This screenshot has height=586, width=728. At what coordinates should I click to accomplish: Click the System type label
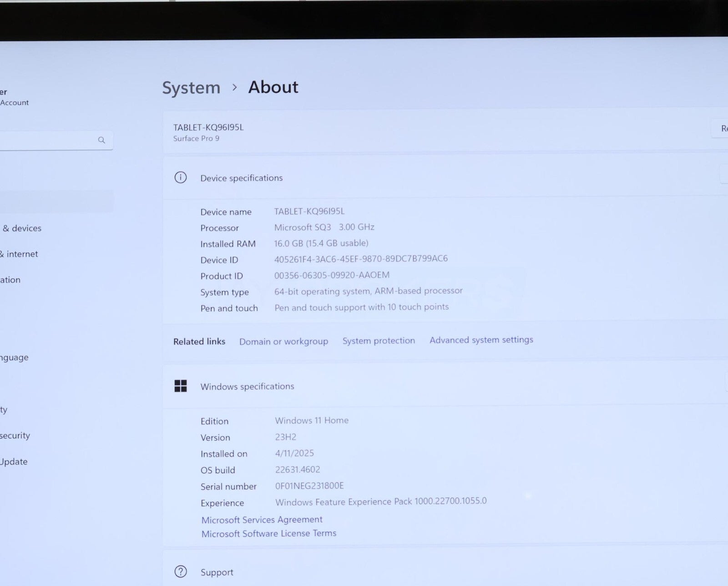click(x=225, y=292)
